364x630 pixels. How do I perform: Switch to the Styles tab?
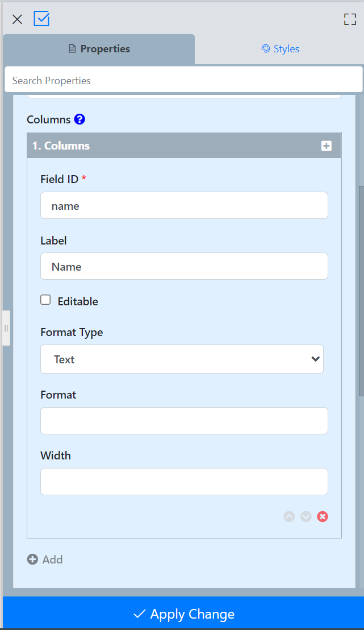[280, 49]
